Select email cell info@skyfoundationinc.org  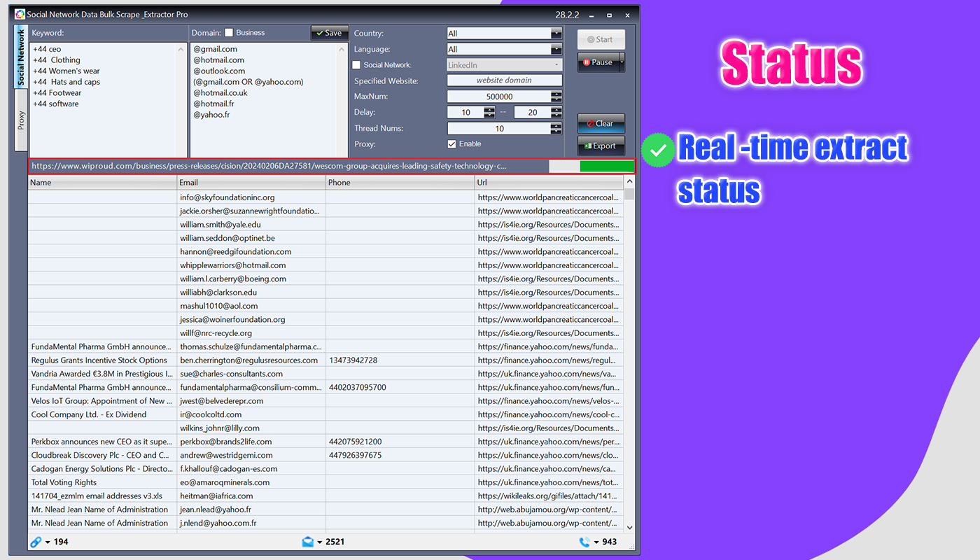click(x=252, y=197)
